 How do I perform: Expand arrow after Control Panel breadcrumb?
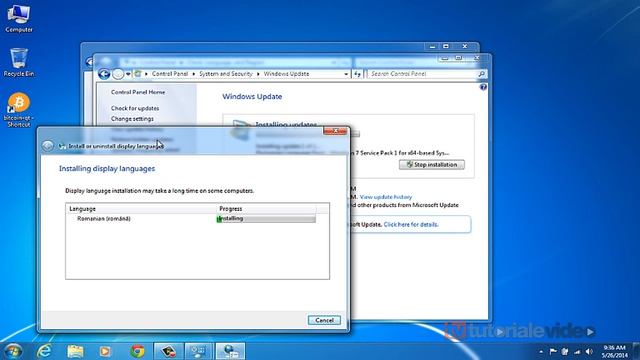coord(193,74)
